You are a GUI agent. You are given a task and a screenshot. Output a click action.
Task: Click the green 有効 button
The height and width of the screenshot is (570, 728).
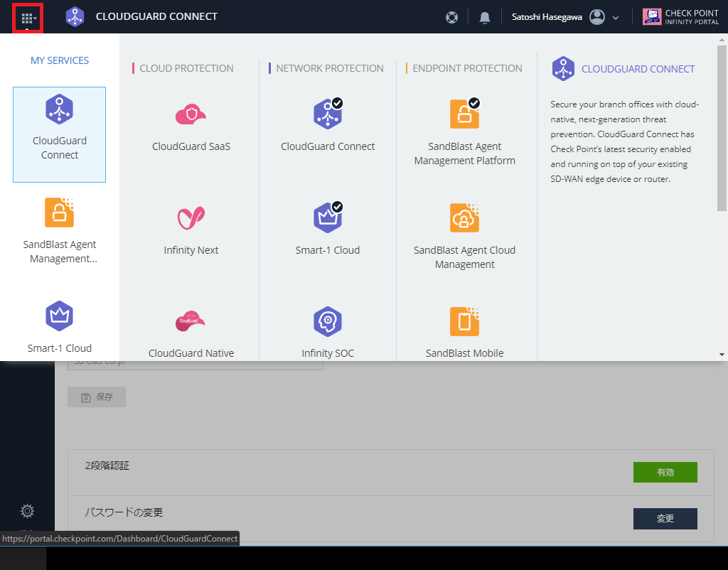click(665, 472)
